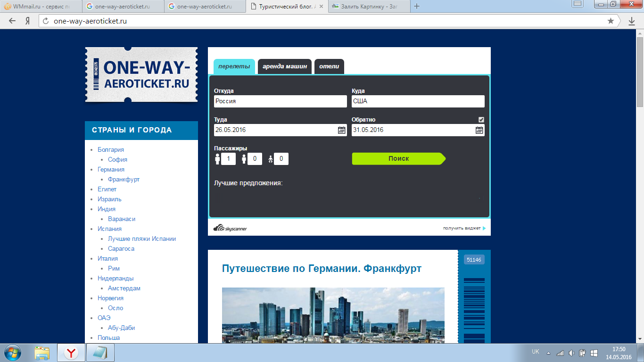
Task: Open the София city link
Action: tap(117, 159)
